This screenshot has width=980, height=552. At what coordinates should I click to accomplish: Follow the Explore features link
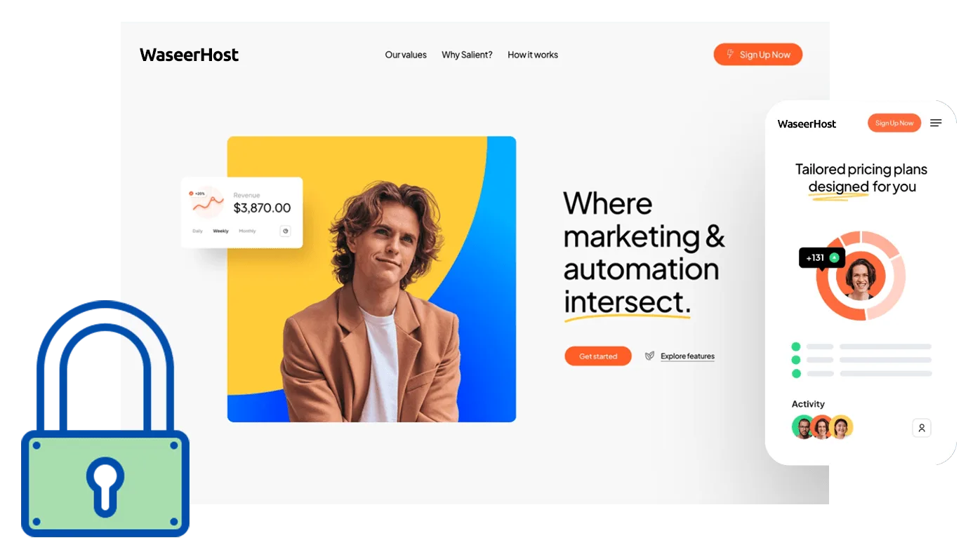coord(687,356)
